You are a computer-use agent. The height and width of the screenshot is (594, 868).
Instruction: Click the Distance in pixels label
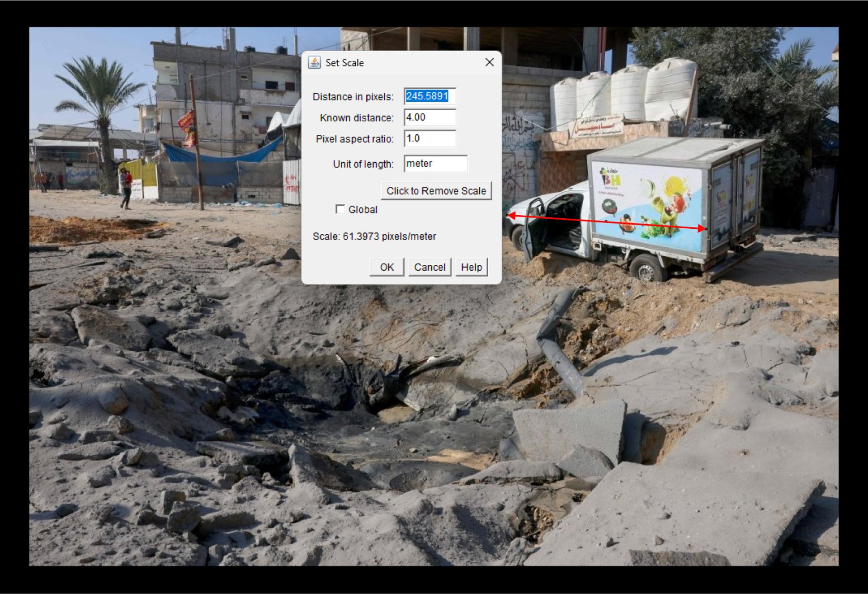[x=353, y=97]
